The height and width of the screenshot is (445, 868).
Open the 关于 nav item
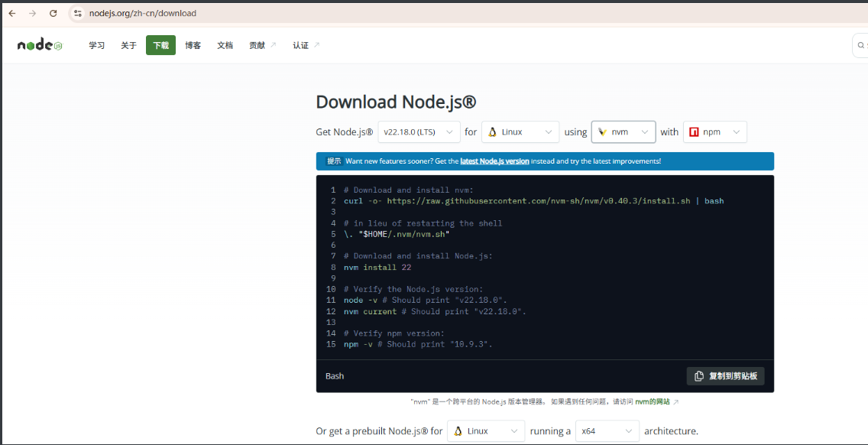click(128, 45)
